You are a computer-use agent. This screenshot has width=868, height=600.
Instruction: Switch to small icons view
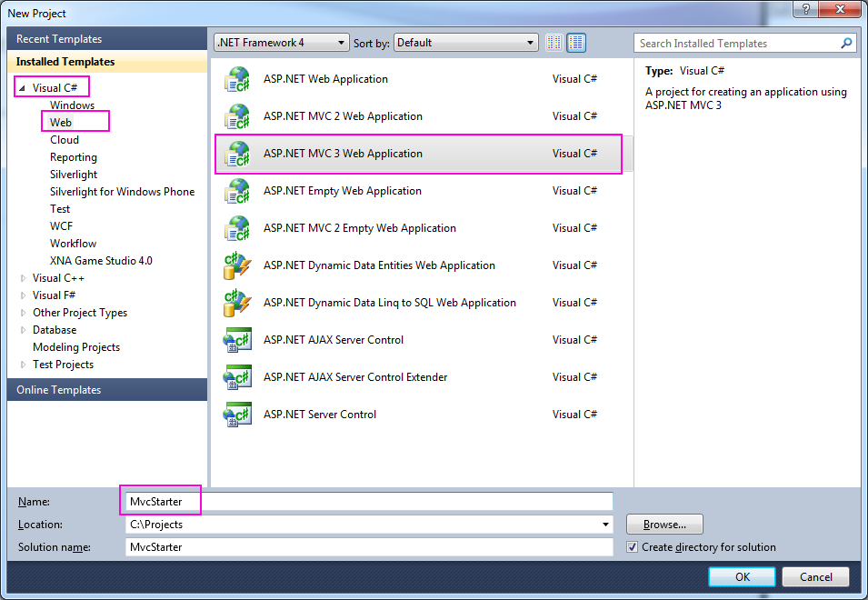click(x=554, y=43)
